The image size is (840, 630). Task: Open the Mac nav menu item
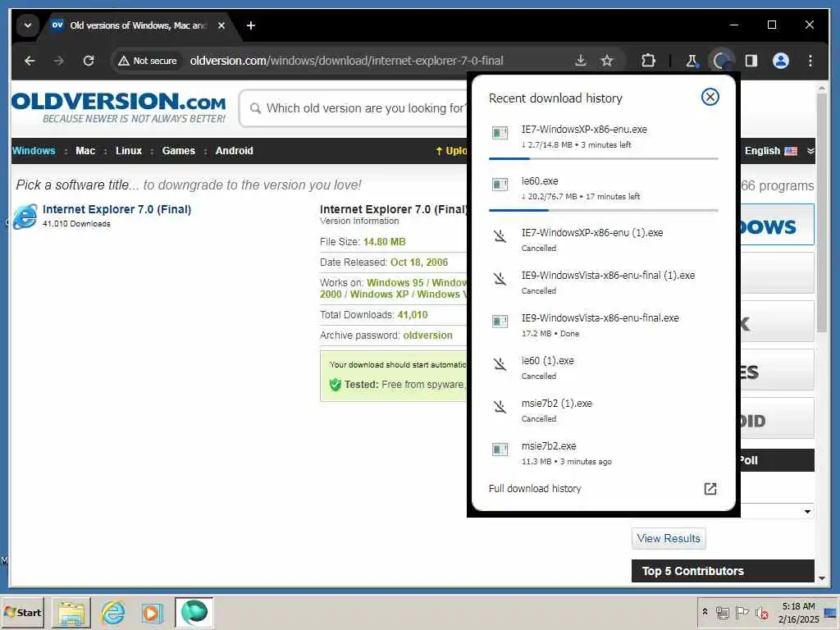pos(85,151)
